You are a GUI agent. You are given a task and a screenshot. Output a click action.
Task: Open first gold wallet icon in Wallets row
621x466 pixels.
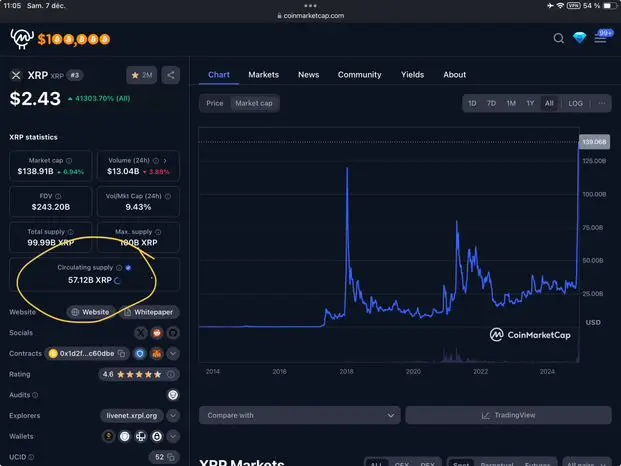click(108, 436)
